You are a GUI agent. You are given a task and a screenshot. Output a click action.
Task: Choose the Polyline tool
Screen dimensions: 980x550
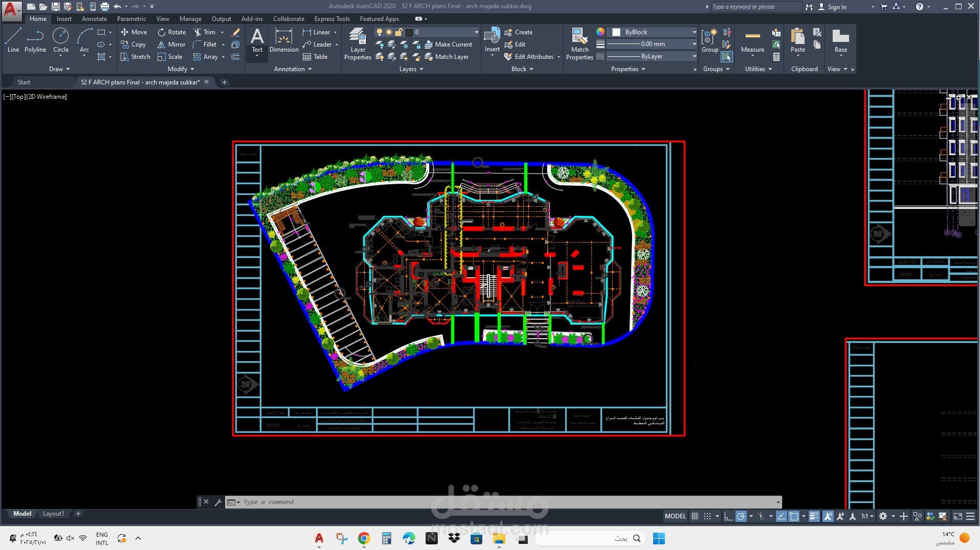click(35, 40)
